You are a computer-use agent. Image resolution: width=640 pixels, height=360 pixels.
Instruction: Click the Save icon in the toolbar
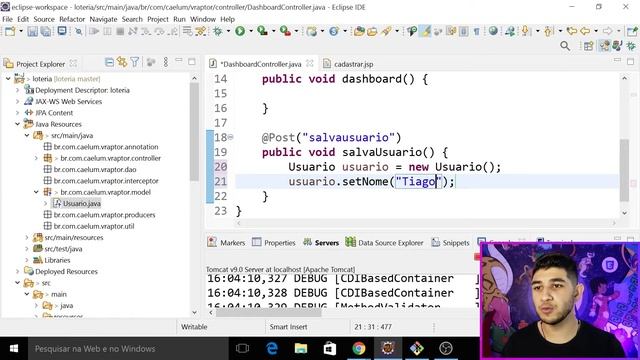pos(32,31)
